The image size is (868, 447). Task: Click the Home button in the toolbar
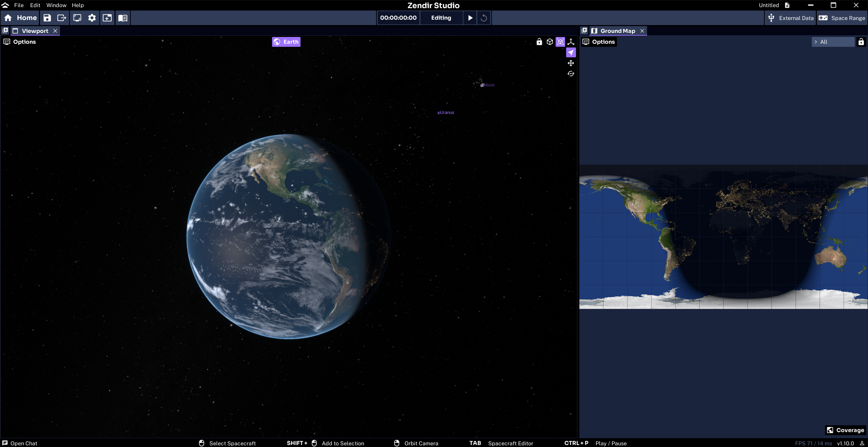[x=20, y=18]
